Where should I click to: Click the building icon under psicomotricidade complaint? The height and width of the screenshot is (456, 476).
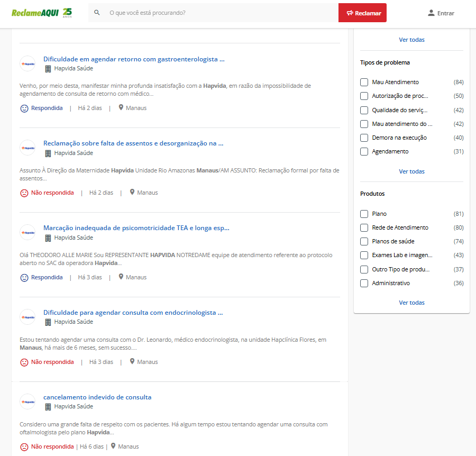click(x=48, y=238)
